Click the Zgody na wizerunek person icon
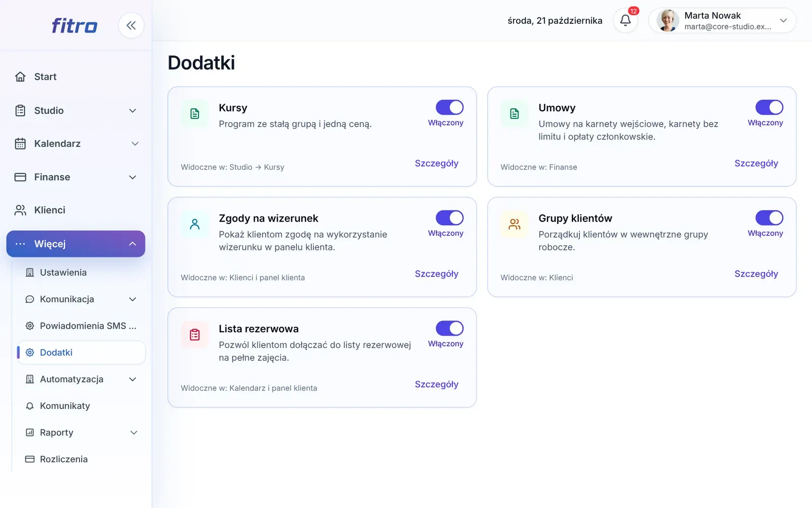 [x=195, y=224]
